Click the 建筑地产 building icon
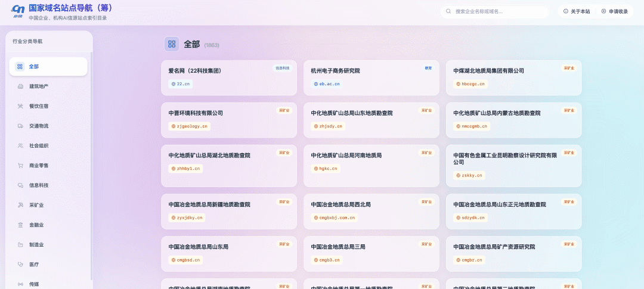This screenshot has height=289, width=644. [x=20, y=86]
